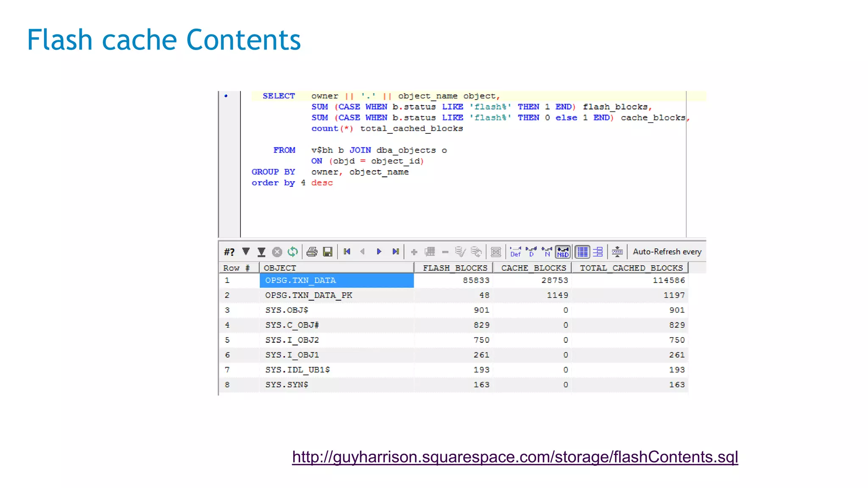This screenshot has width=868, height=488.
Task: Select the OPSG.TXN_DATA cell
Action: tap(337, 280)
